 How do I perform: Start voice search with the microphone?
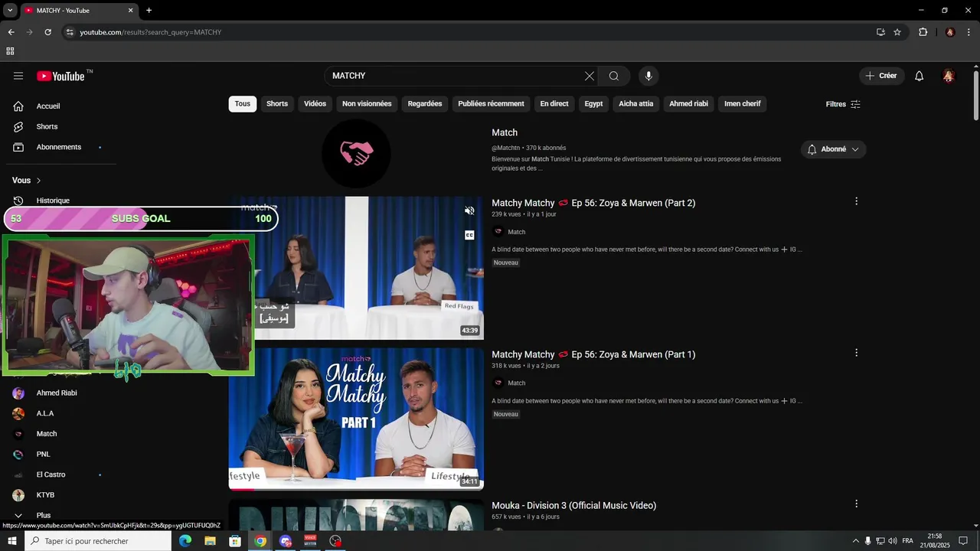pyautogui.click(x=648, y=76)
